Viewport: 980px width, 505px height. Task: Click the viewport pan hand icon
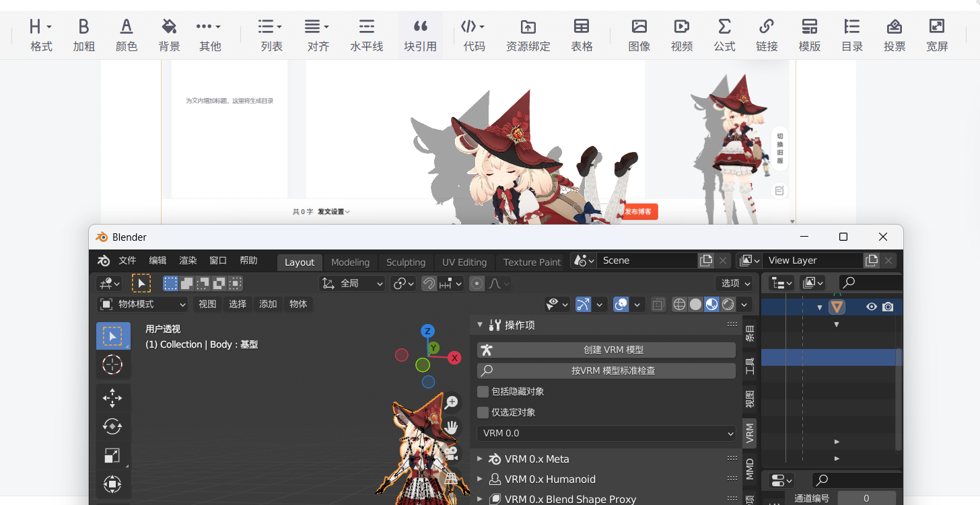tap(451, 427)
